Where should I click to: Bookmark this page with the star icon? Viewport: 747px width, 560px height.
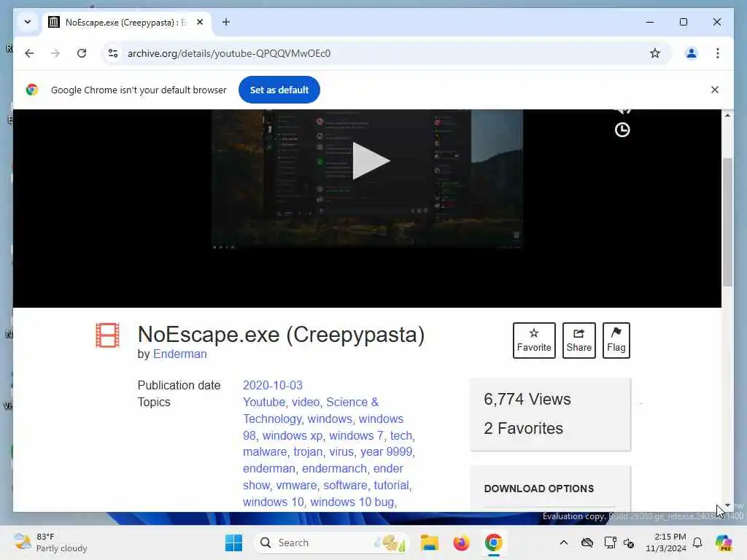coord(655,53)
